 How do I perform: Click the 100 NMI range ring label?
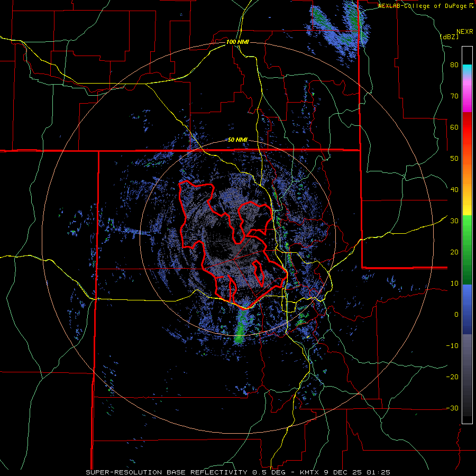click(237, 42)
